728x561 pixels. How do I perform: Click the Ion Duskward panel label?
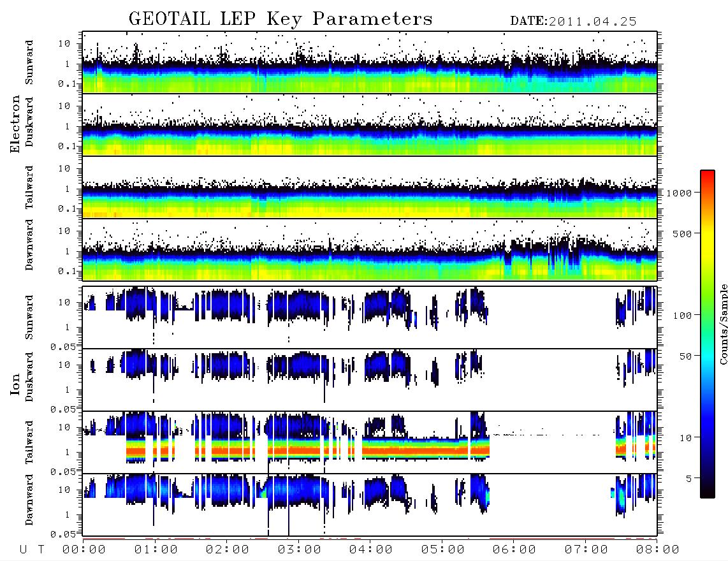pos(29,377)
